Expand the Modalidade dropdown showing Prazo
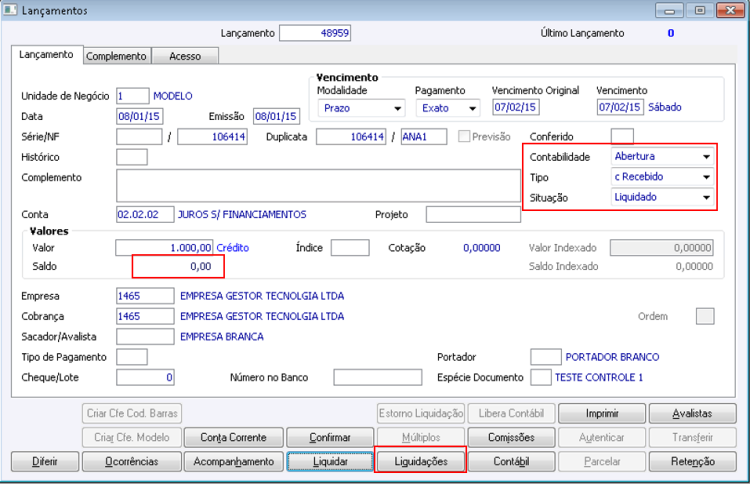The height and width of the screenshot is (484, 750). (361, 108)
